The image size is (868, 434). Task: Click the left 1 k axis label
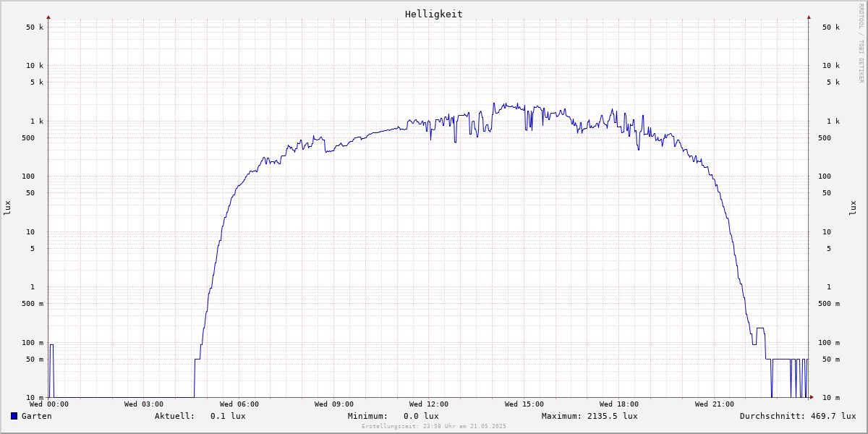coord(37,122)
